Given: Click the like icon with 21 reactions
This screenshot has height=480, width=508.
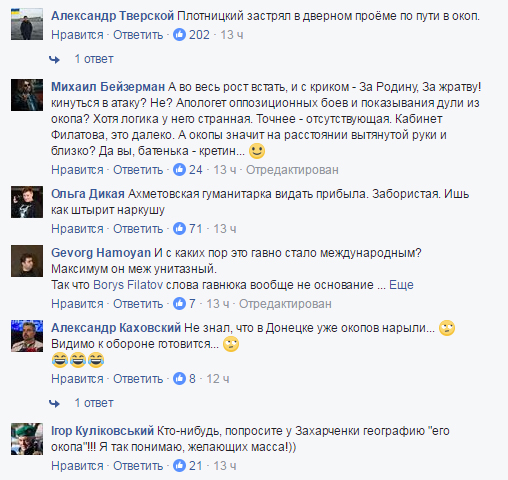Looking at the screenshot, I should pos(179,466).
